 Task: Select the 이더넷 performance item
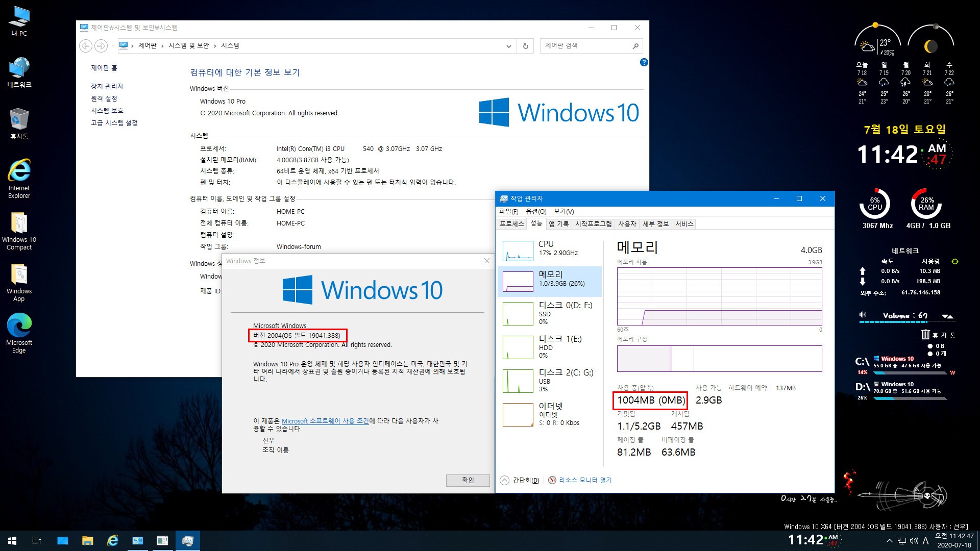pos(550,414)
